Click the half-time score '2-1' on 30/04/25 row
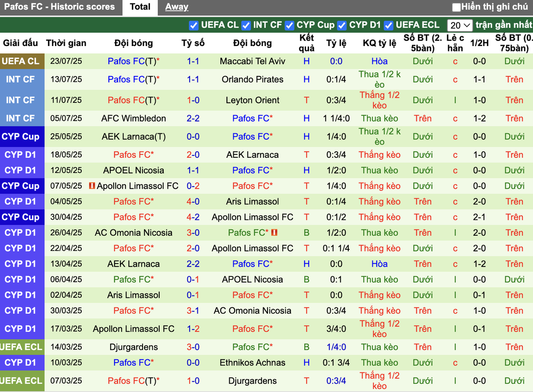 tap(479, 217)
